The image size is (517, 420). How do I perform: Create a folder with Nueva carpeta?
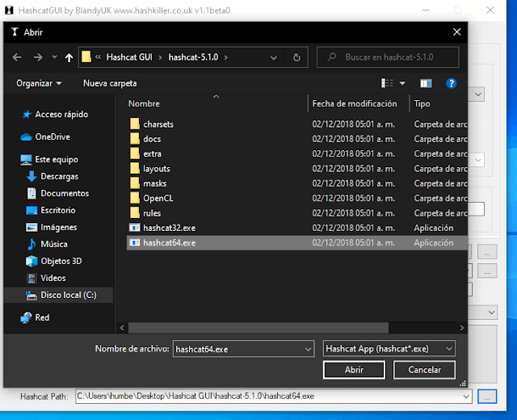pyautogui.click(x=110, y=83)
